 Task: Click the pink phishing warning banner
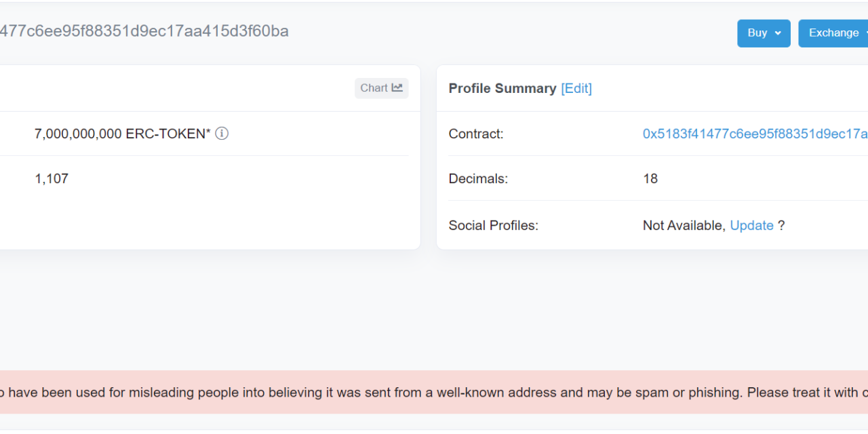click(434, 392)
